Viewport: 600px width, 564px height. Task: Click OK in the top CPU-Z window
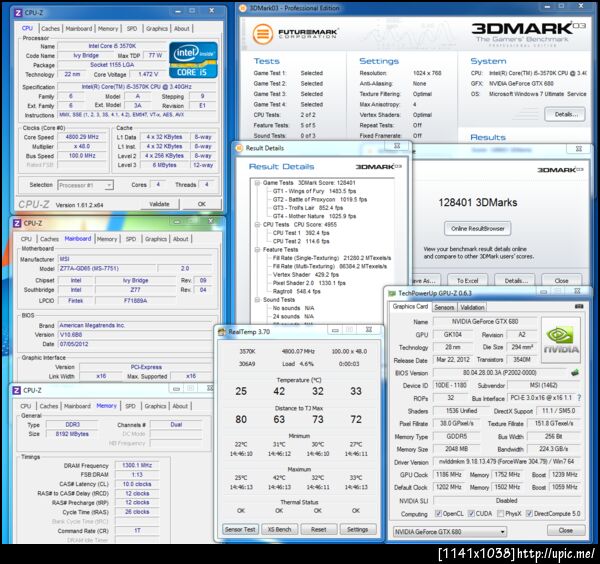point(202,204)
